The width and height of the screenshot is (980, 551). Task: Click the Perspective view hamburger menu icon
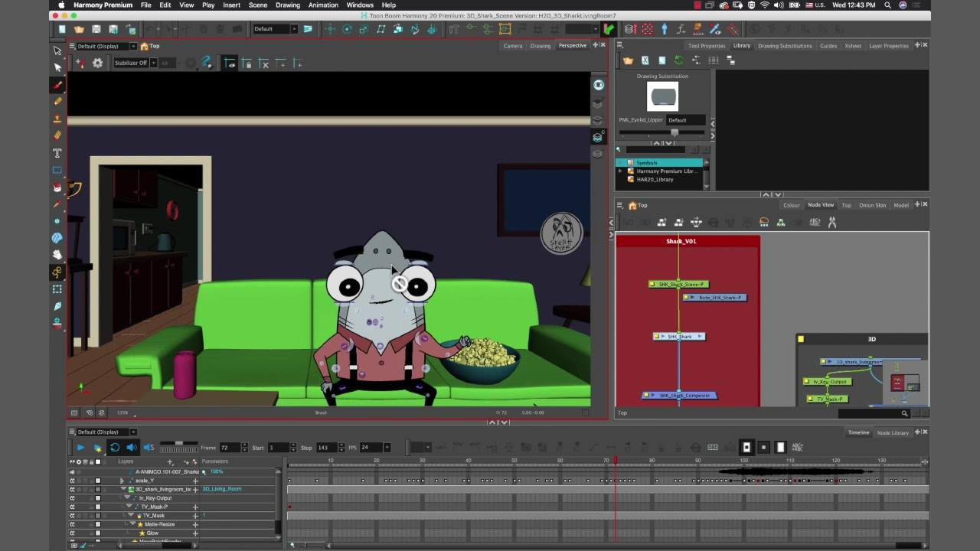(73, 46)
